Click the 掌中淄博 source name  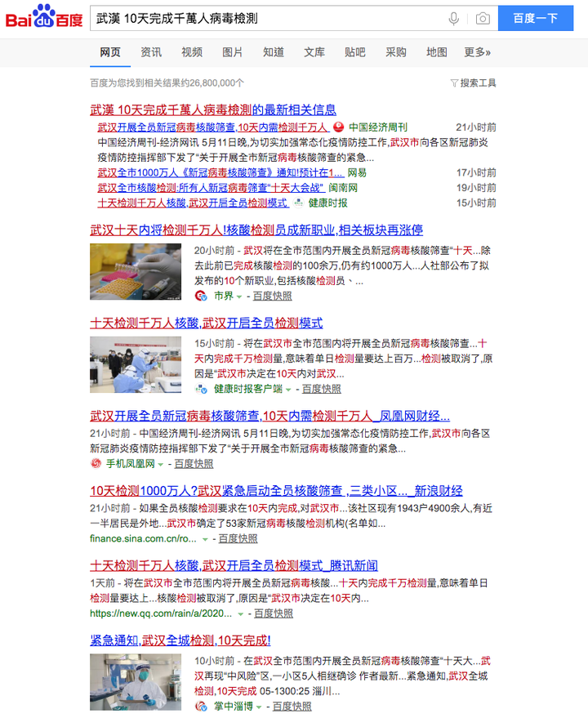[233, 706]
